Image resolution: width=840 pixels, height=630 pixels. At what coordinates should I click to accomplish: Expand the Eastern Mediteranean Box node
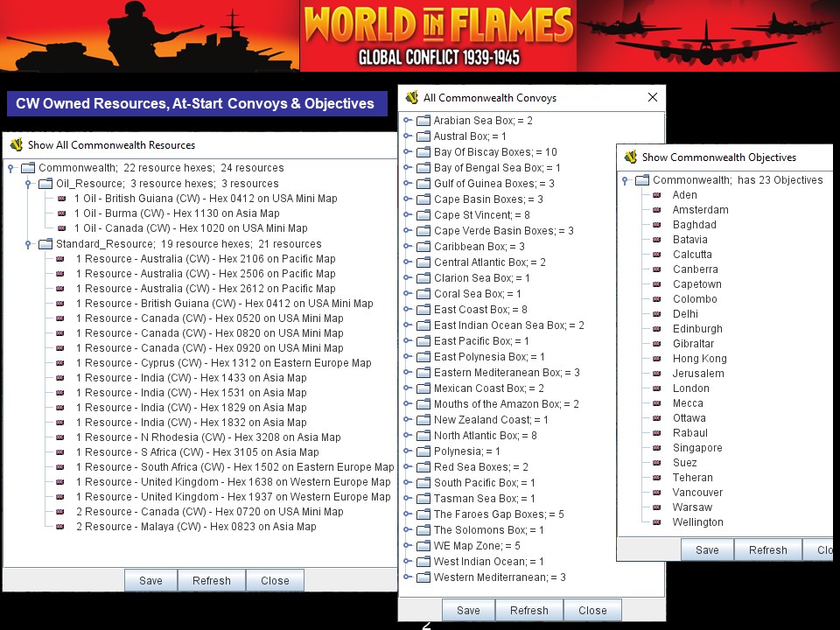pos(407,373)
